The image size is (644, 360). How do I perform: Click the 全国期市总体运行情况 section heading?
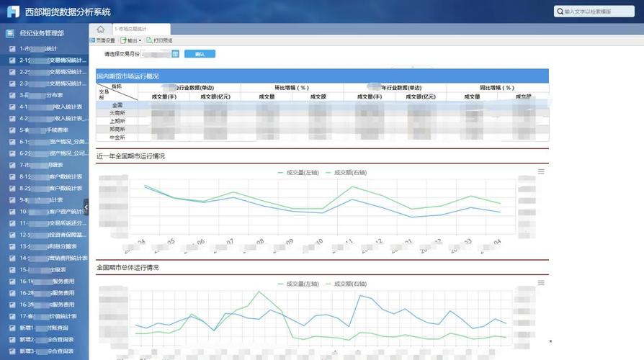(x=128, y=268)
